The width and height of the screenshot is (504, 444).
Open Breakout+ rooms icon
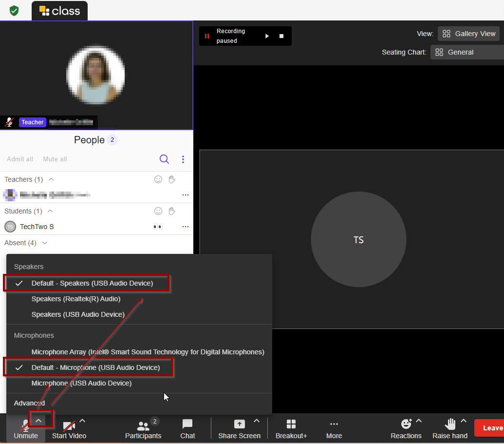tap(291, 424)
